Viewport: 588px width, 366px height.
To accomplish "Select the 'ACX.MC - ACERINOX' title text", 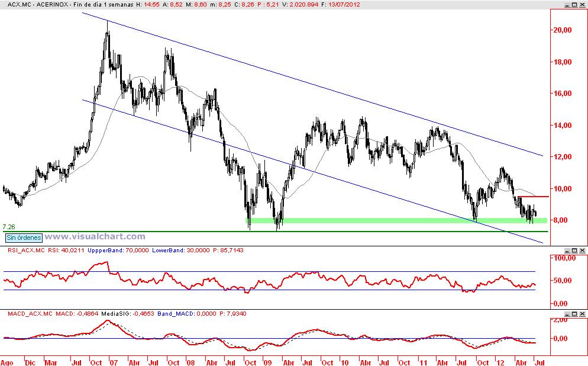I will point(37,5).
